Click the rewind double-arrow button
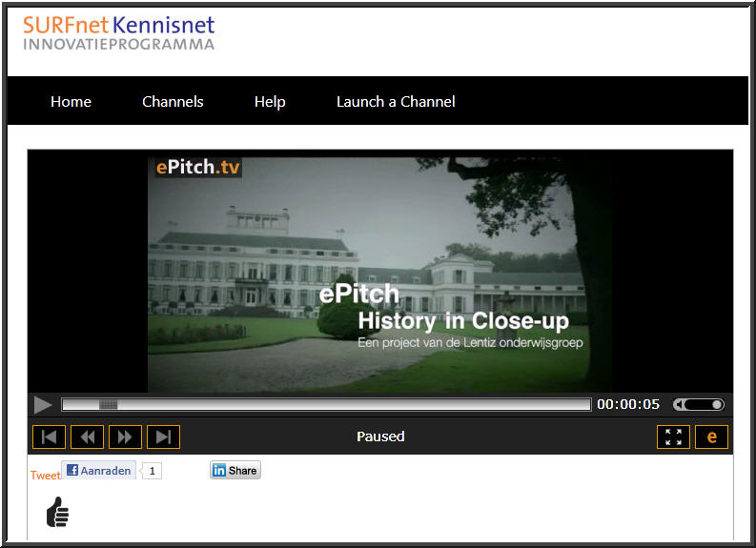756x548 pixels. [88, 437]
